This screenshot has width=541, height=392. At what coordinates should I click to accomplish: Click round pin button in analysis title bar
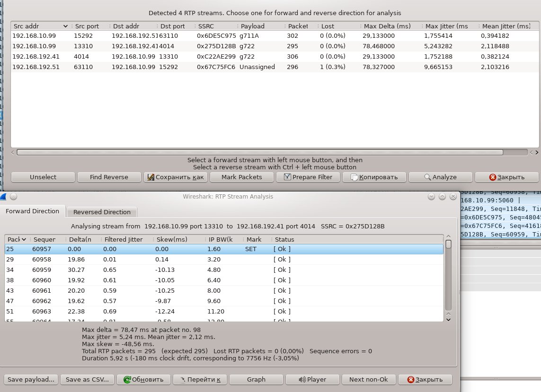(13, 197)
